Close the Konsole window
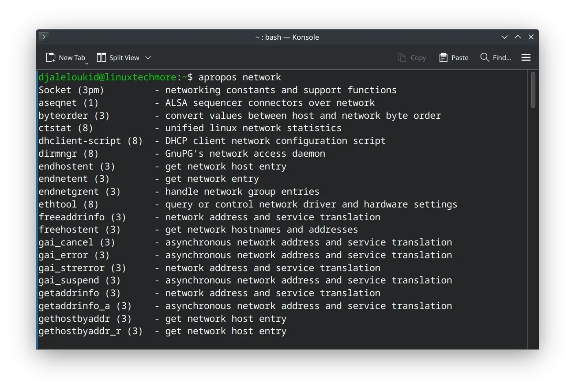 click(531, 37)
